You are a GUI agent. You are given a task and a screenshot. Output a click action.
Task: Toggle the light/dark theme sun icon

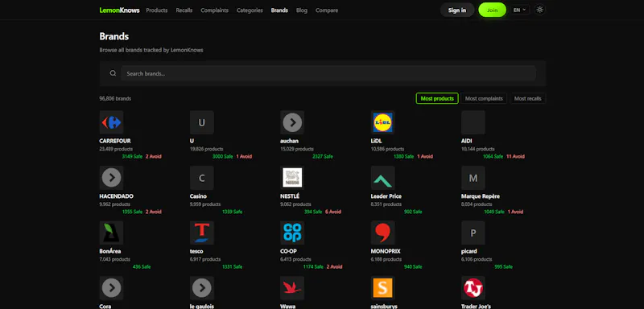pyautogui.click(x=540, y=10)
